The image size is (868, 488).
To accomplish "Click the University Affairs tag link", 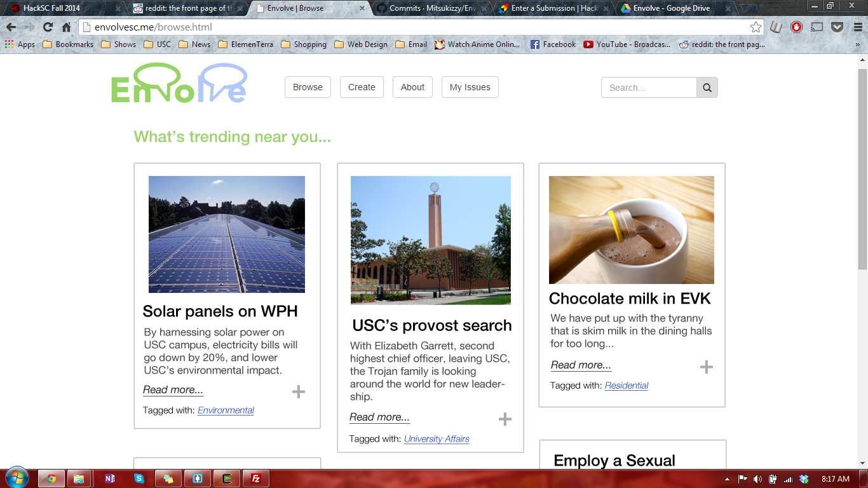I will 437,439.
